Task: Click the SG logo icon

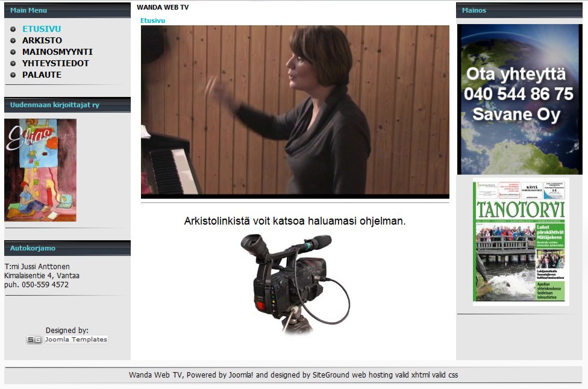Action: [x=34, y=340]
